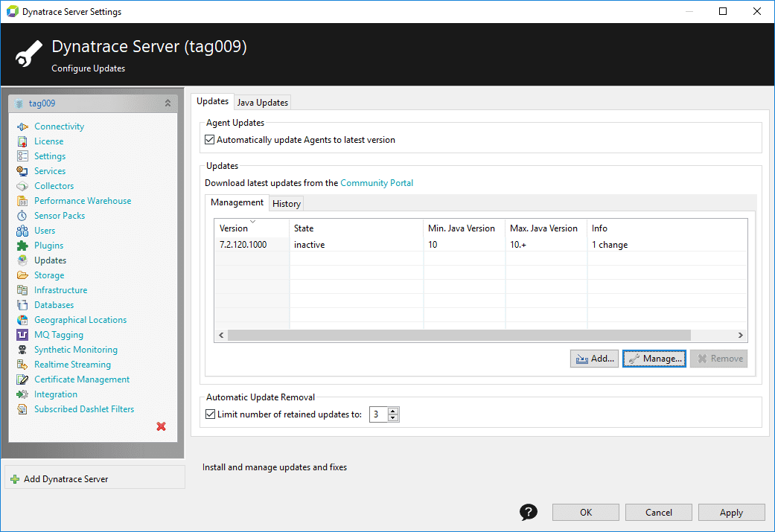Click the retained updates number field

(379, 414)
